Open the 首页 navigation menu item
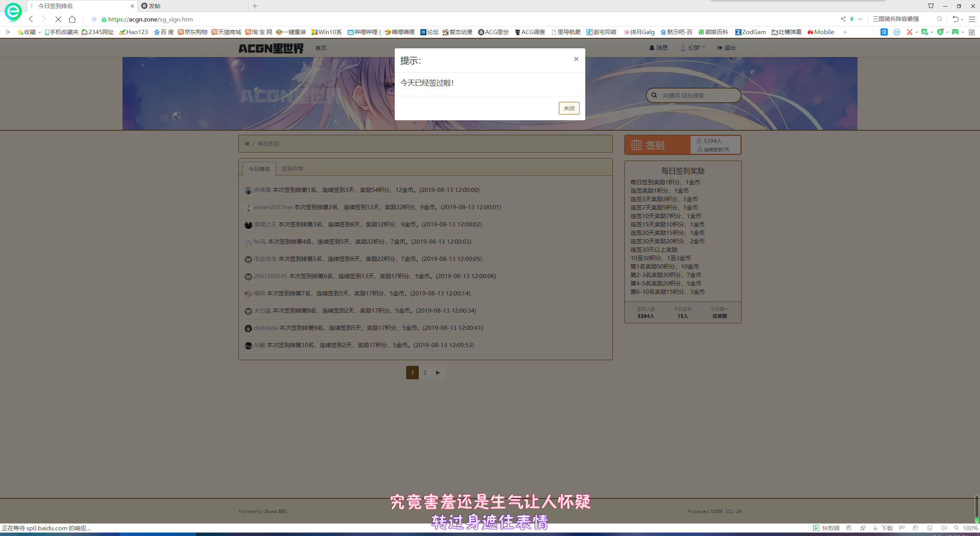980x536 pixels. coord(321,48)
